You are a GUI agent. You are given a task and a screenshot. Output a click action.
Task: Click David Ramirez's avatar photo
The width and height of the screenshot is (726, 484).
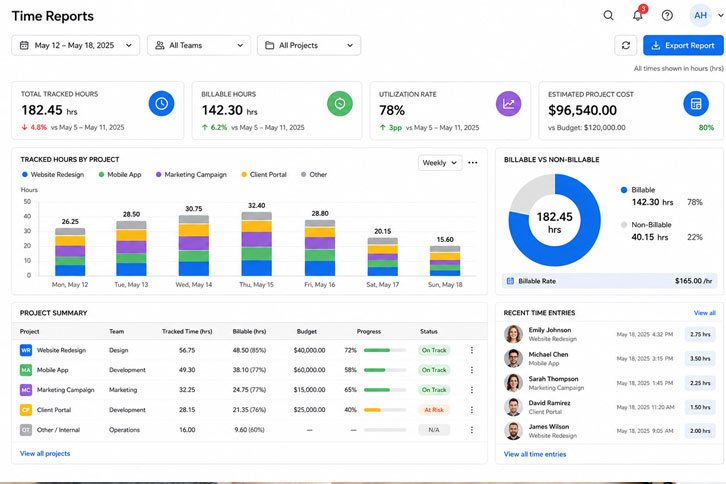(x=513, y=407)
